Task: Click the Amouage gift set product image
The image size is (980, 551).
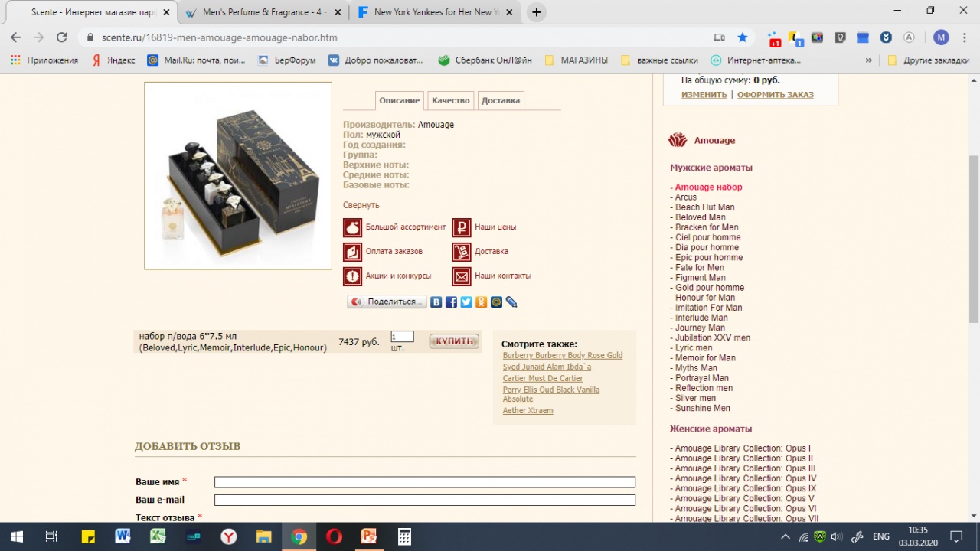Action: (x=238, y=176)
